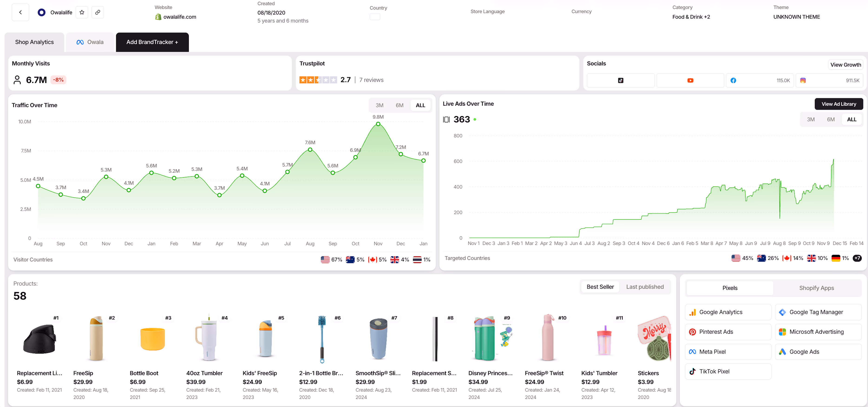868x407 pixels.
Task: Click the TikTok social icon
Action: [620, 80]
